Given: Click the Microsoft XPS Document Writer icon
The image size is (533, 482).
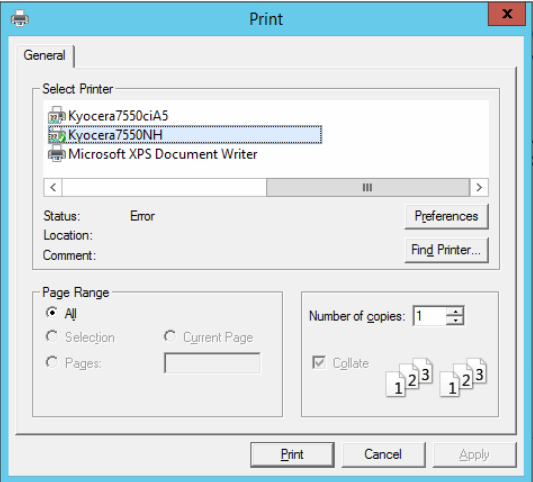Looking at the screenshot, I should [x=56, y=154].
